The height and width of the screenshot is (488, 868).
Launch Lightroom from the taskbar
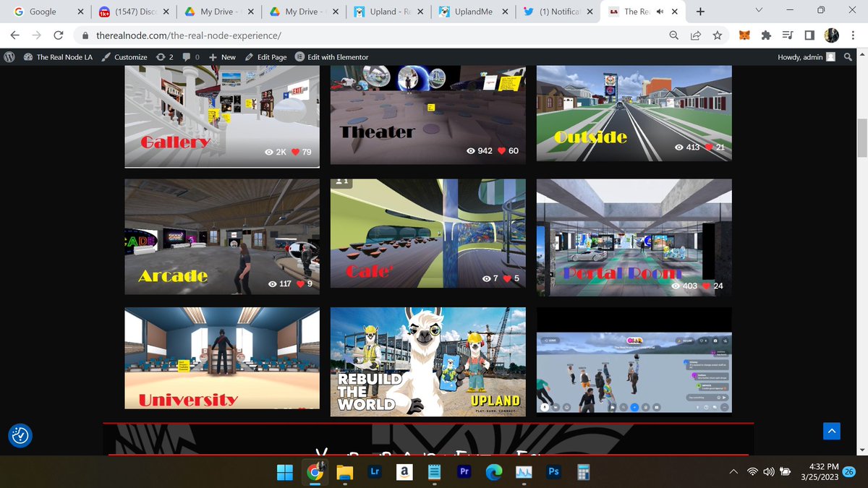point(375,472)
